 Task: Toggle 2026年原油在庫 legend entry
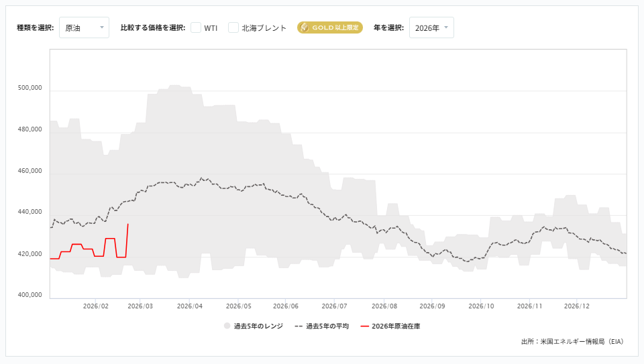[x=390, y=326]
